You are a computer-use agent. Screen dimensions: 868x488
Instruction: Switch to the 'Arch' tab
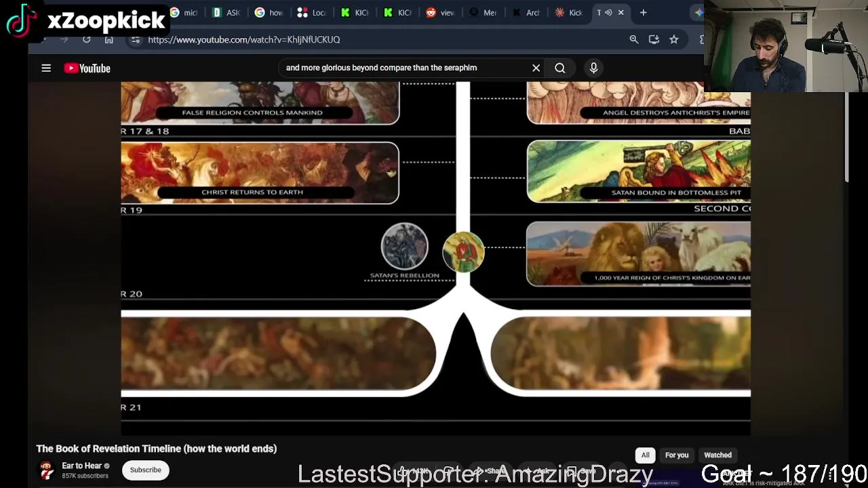526,12
